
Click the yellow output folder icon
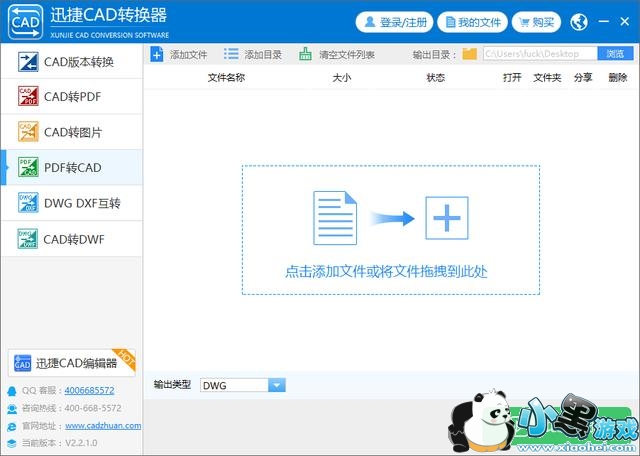[469, 54]
